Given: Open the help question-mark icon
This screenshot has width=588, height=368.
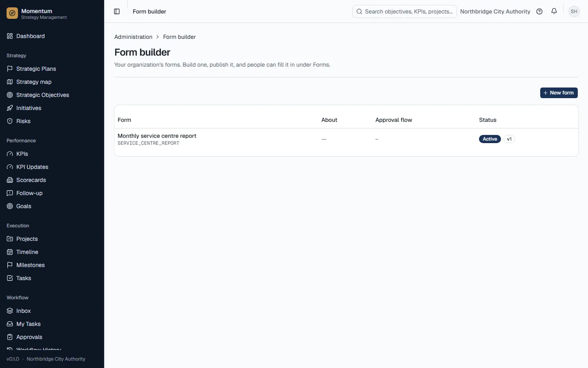Looking at the screenshot, I should pos(539,11).
